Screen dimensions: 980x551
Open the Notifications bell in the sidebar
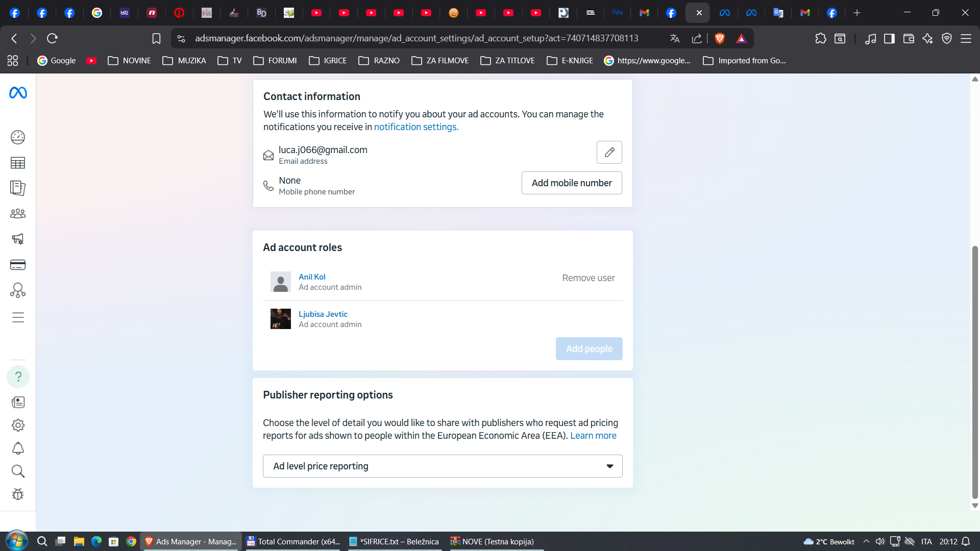point(18,448)
